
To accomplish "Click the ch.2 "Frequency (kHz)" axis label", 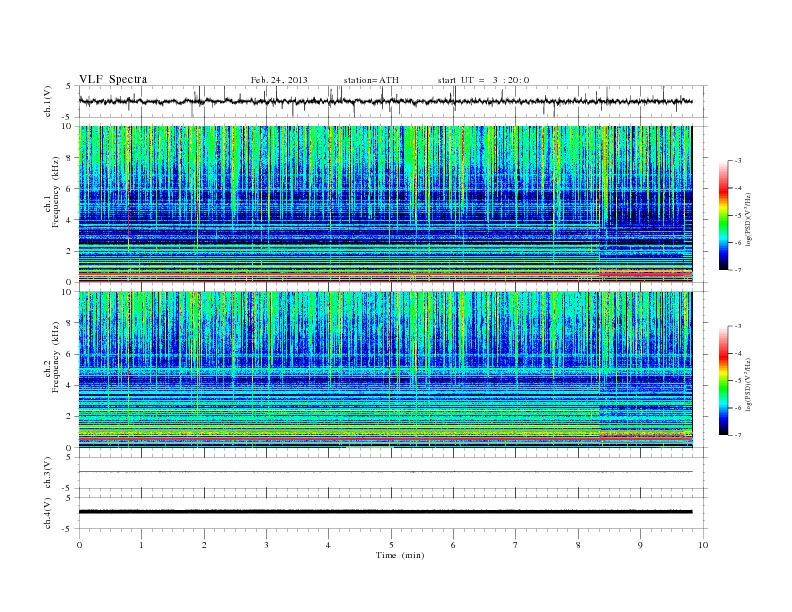I will [56, 357].
